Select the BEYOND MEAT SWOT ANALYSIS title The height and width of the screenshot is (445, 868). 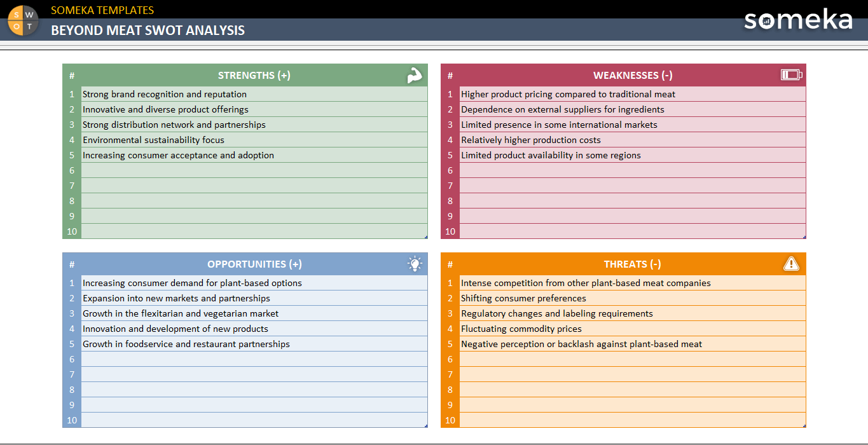click(148, 30)
